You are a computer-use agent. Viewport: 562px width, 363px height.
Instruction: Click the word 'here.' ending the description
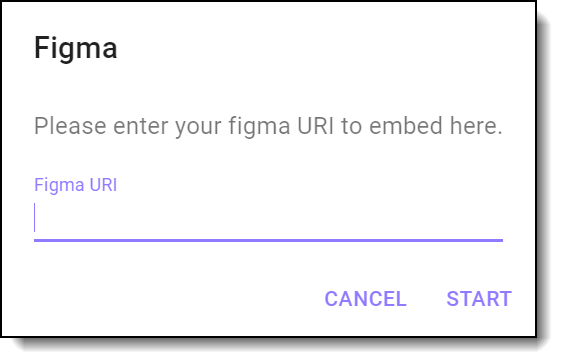click(476, 126)
